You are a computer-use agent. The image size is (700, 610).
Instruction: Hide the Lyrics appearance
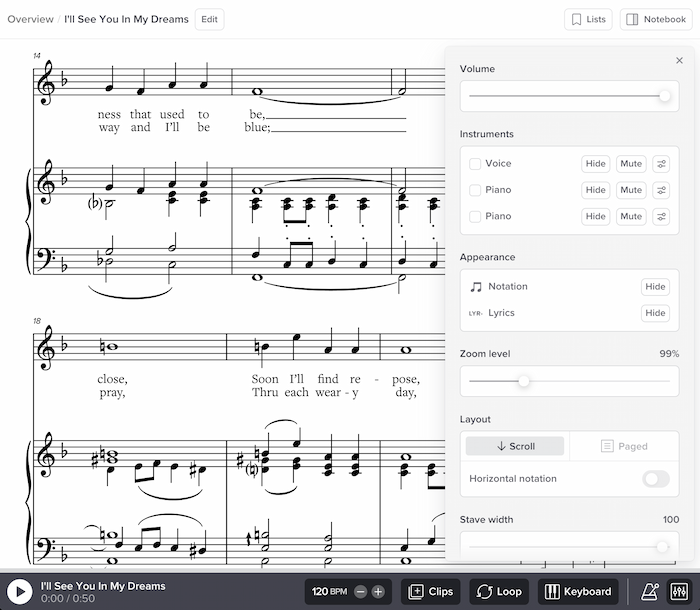pos(655,313)
